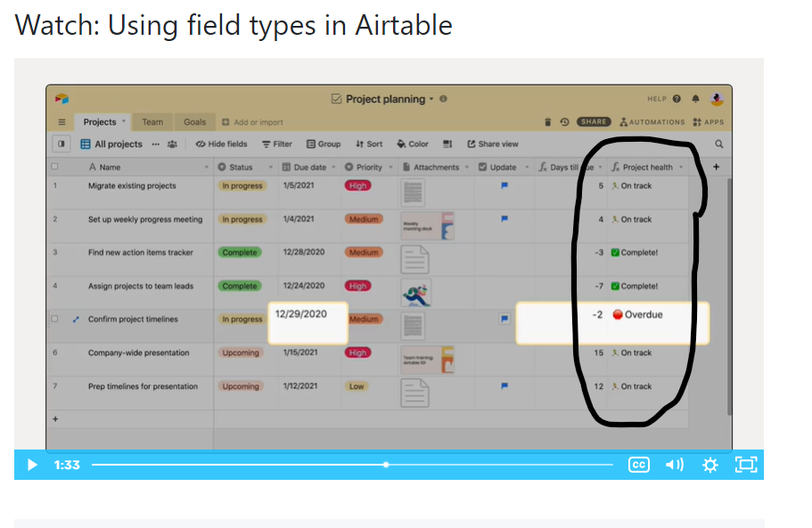Open the Filter menu
Image resolution: width=812 pixels, height=528 pixels.
click(x=277, y=144)
